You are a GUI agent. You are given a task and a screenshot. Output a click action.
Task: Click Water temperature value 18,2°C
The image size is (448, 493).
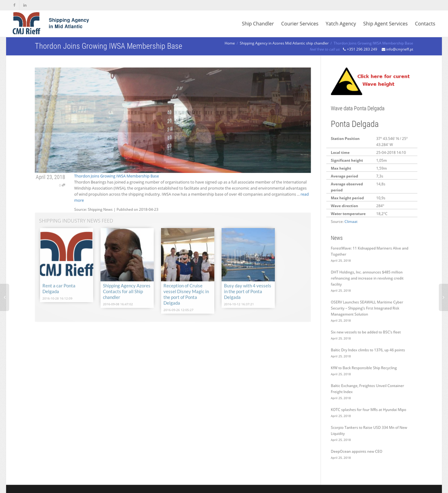382,214
